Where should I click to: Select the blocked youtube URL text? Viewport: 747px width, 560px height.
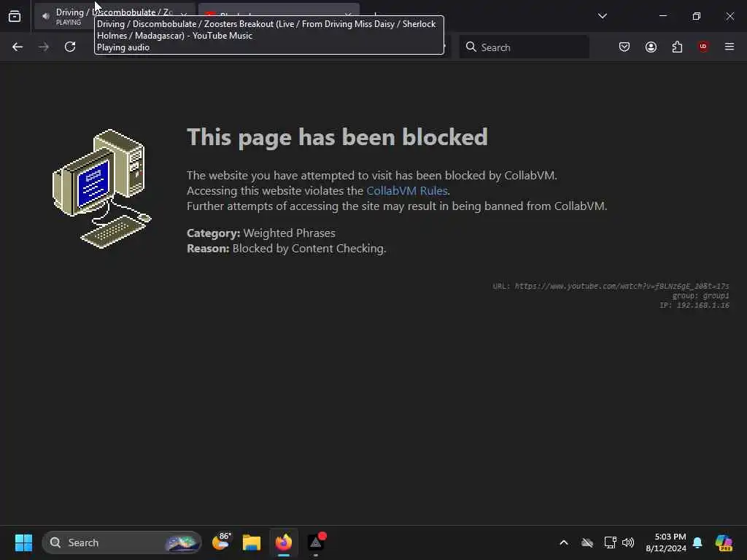coord(622,286)
